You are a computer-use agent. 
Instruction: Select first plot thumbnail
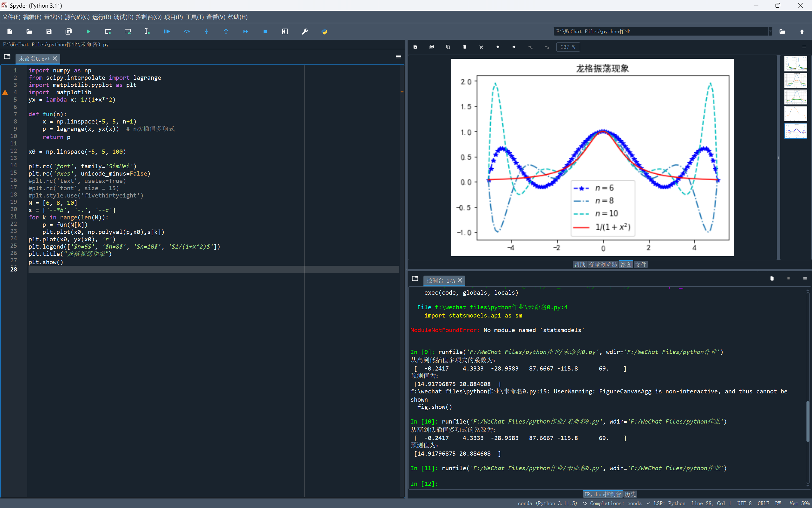[x=796, y=64]
